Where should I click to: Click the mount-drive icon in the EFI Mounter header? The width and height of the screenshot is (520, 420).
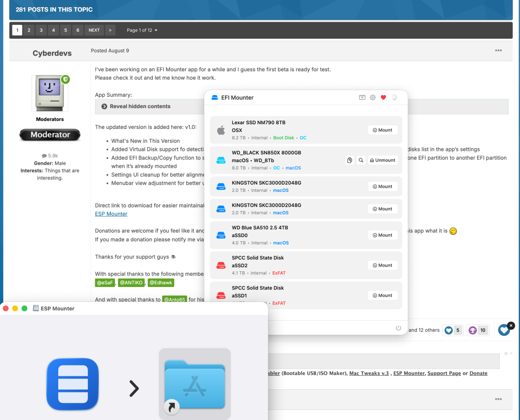point(362,97)
